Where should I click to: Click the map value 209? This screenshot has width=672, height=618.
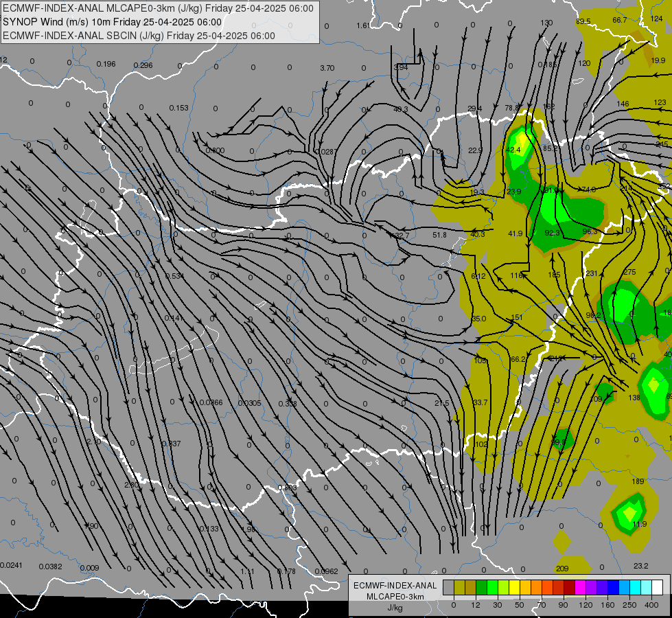click(x=562, y=569)
